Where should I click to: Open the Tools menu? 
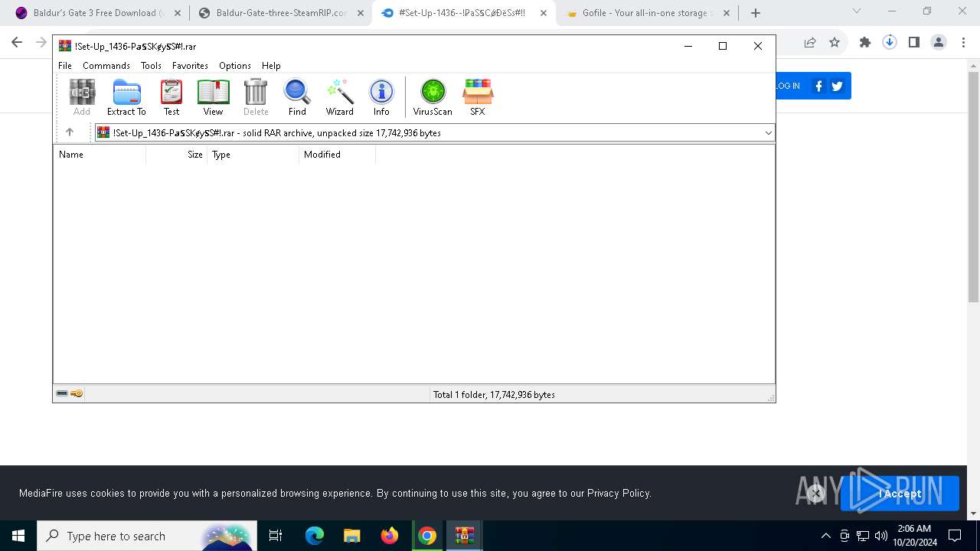click(x=151, y=66)
